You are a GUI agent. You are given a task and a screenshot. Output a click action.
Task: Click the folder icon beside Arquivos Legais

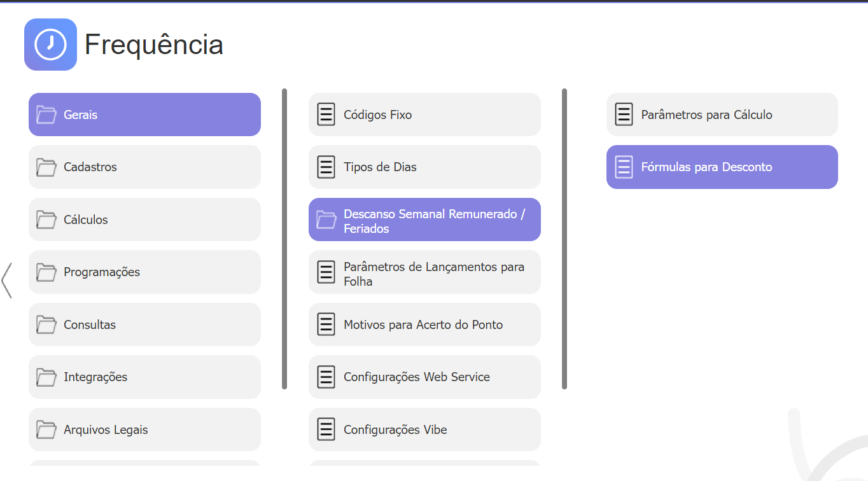pyautogui.click(x=46, y=429)
